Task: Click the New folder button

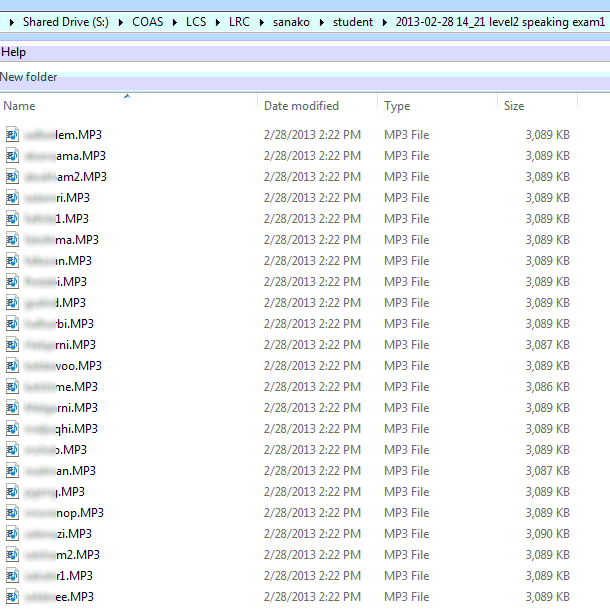Action: click(29, 77)
